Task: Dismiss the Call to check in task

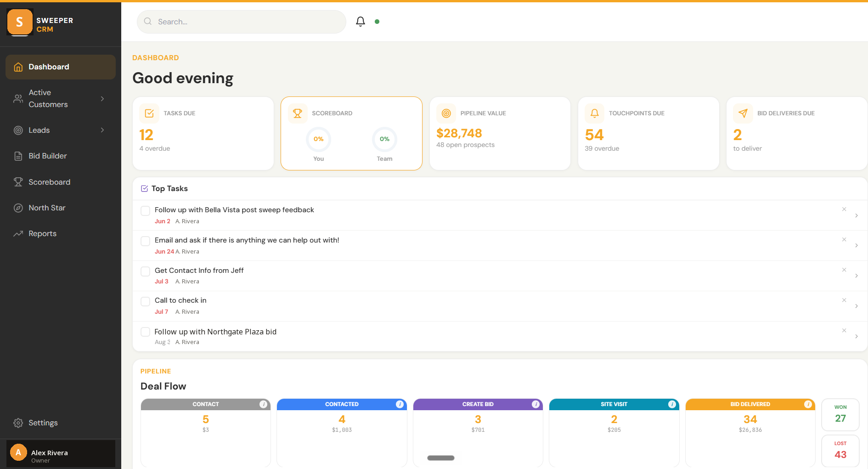Action: [844, 300]
